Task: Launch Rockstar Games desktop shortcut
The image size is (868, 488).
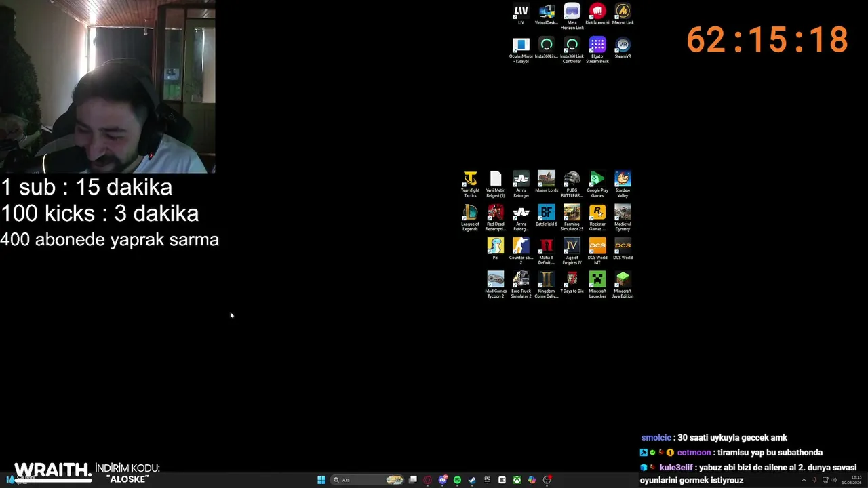Action: point(597,218)
